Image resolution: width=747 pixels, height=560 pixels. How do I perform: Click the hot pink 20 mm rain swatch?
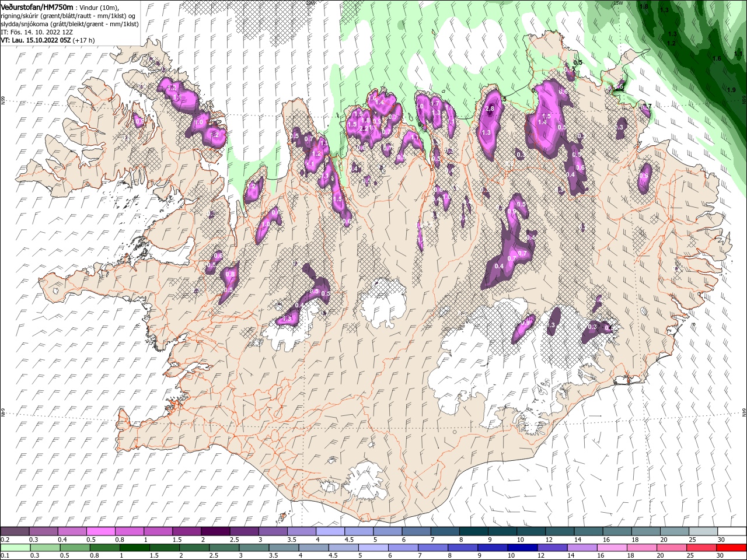click(671, 548)
